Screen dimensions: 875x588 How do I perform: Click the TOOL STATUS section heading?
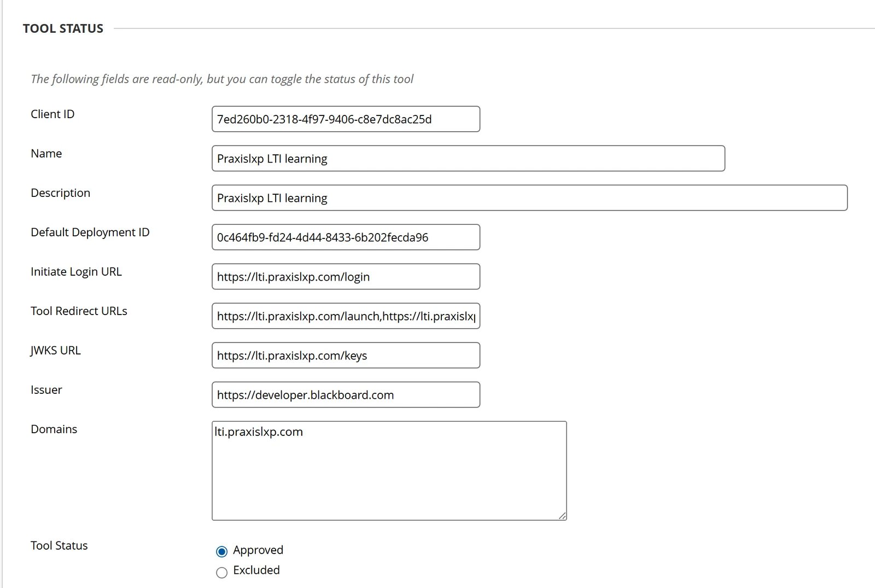[x=63, y=28]
